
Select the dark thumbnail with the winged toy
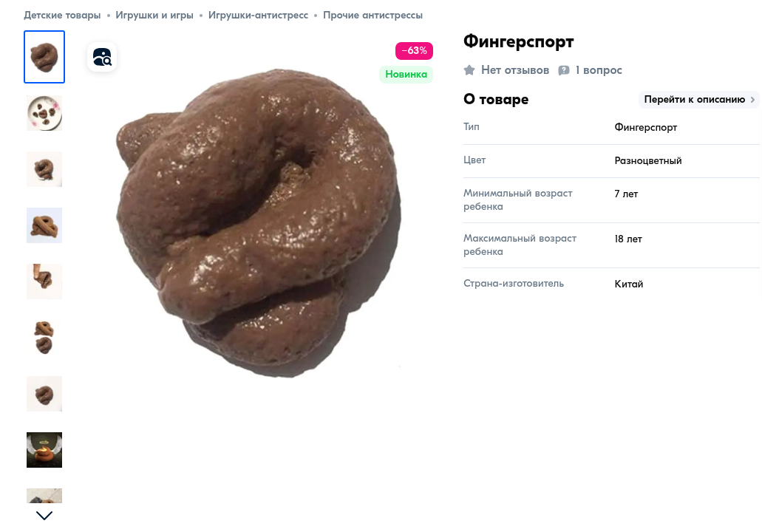(44, 450)
